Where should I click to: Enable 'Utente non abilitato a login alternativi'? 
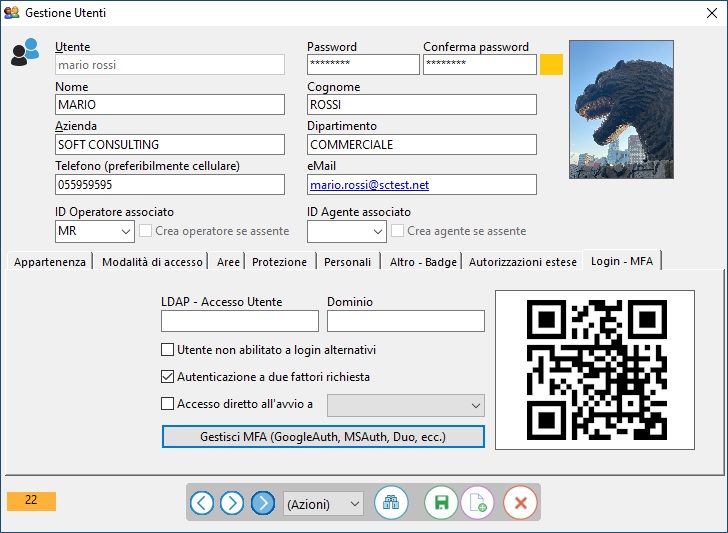click(x=168, y=350)
